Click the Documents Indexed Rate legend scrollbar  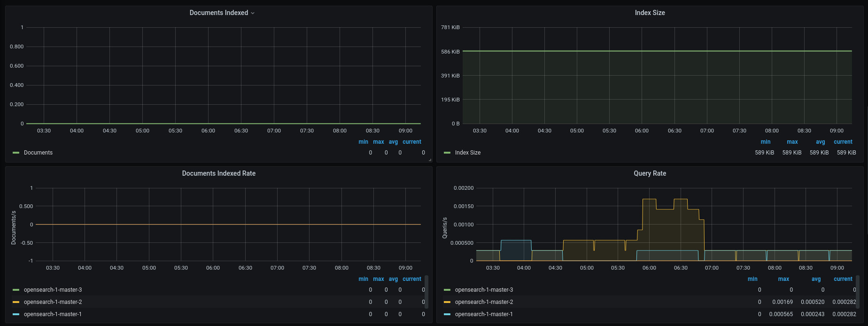tap(426, 292)
